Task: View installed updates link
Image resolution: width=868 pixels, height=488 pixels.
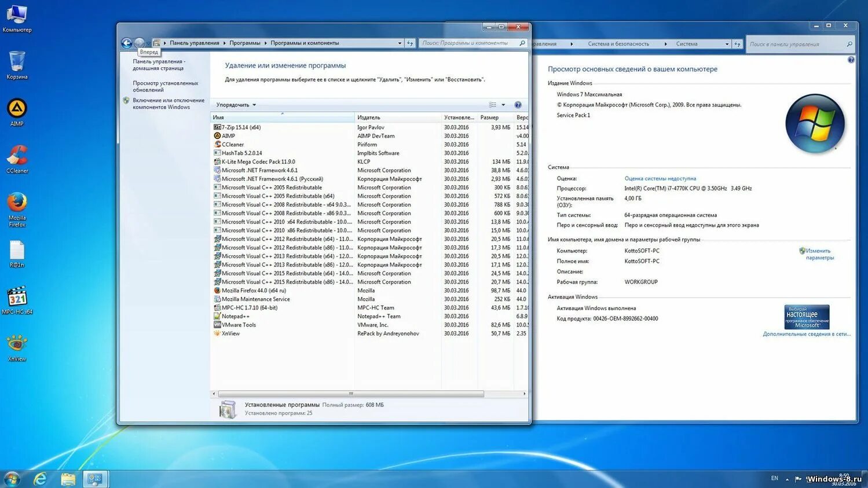Action: pos(165,86)
